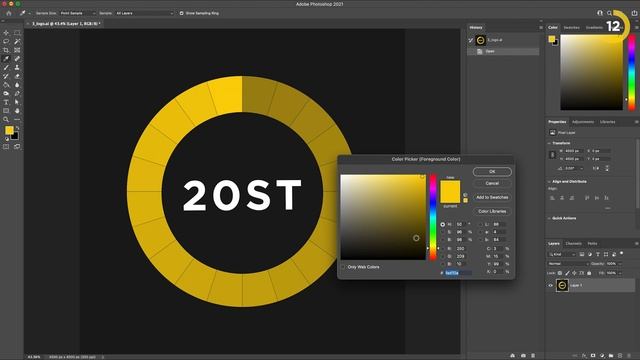The image size is (640, 360).
Task: Select the Rectangular Marquee tool
Action: [x=17, y=33]
